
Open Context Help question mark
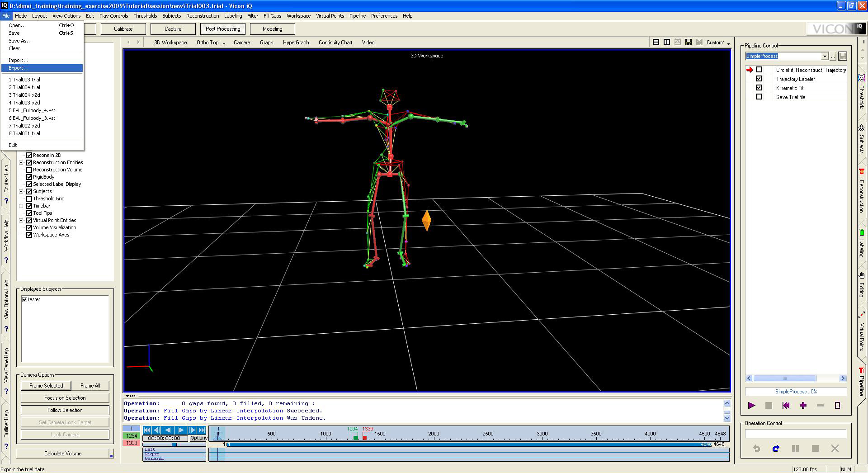[x=6, y=201]
